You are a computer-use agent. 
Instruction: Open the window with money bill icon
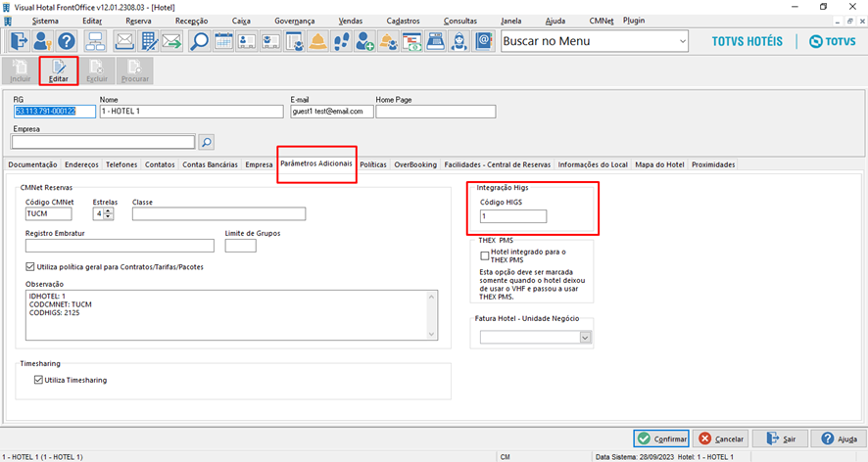coord(411,41)
